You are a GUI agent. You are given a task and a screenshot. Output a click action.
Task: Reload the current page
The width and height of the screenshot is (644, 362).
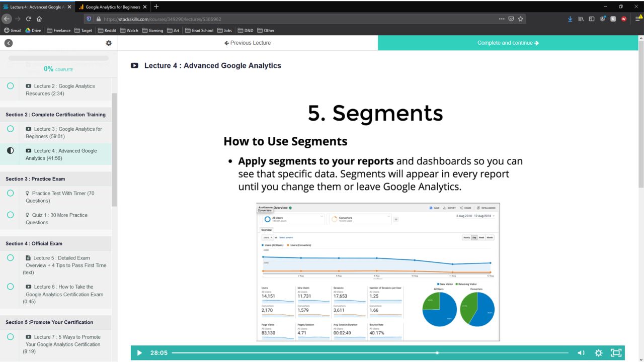click(29, 19)
